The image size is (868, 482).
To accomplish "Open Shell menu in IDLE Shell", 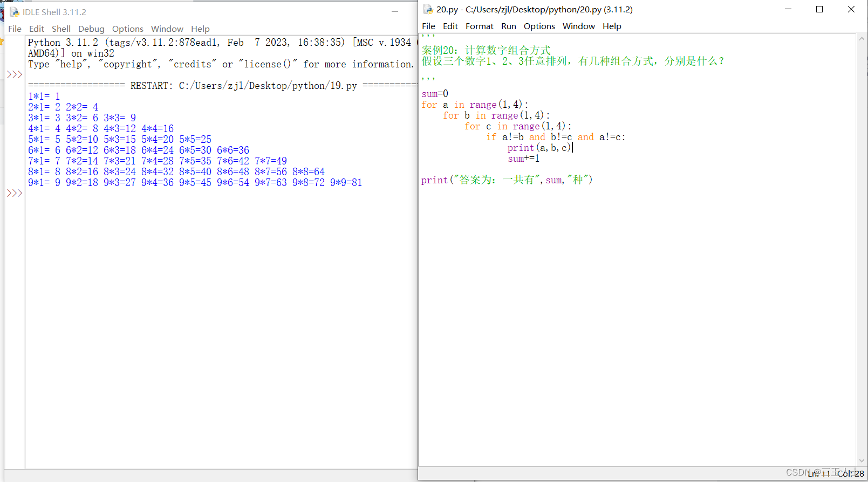I will pos(61,29).
